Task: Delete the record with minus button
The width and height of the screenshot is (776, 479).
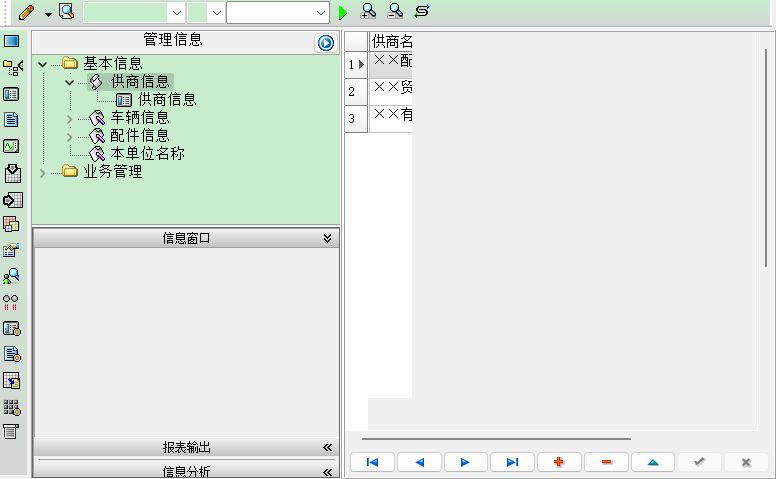Action: [x=606, y=462]
